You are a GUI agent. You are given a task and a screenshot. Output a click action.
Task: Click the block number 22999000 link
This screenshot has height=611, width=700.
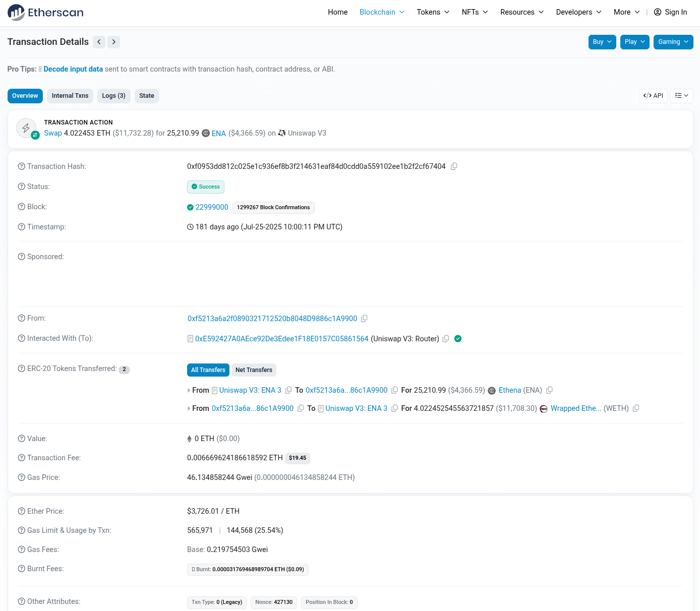point(212,207)
